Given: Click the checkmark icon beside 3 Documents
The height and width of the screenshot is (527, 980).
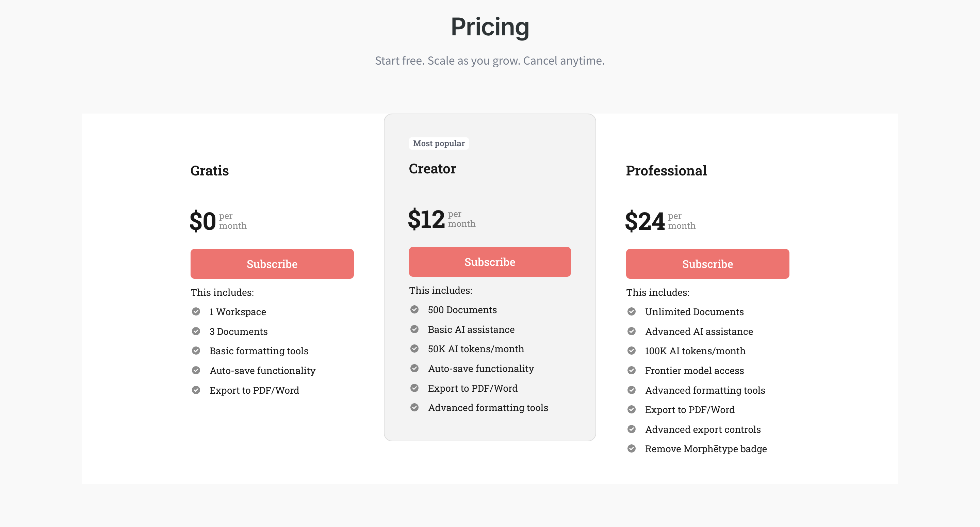Looking at the screenshot, I should click(196, 331).
